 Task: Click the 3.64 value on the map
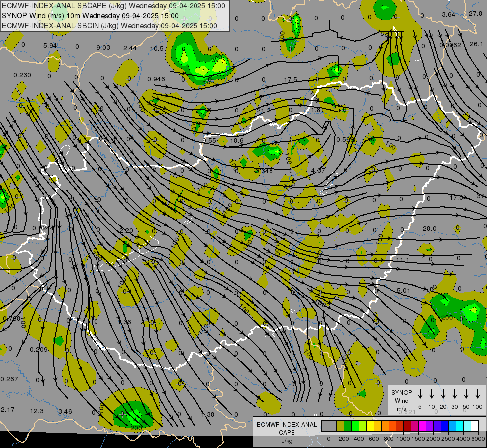[449, 14]
